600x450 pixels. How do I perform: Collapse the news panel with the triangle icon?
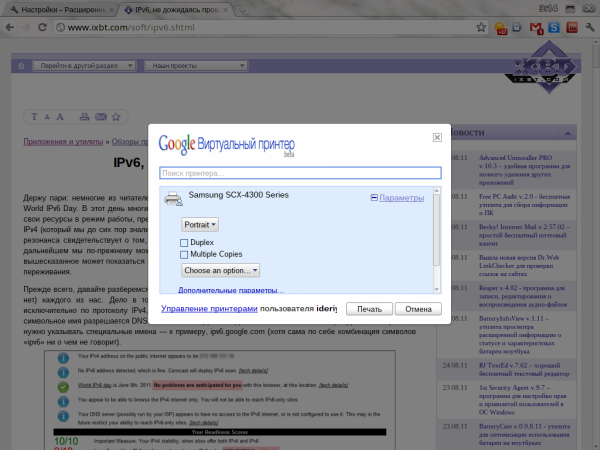(x=568, y=133)
